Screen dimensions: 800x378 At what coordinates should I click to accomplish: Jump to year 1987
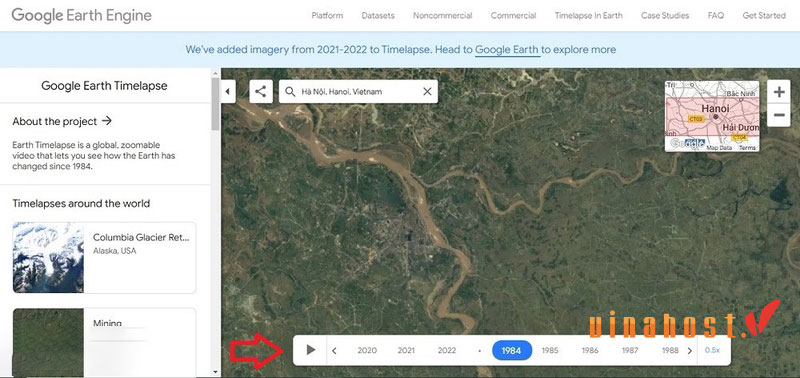point(630,350)
